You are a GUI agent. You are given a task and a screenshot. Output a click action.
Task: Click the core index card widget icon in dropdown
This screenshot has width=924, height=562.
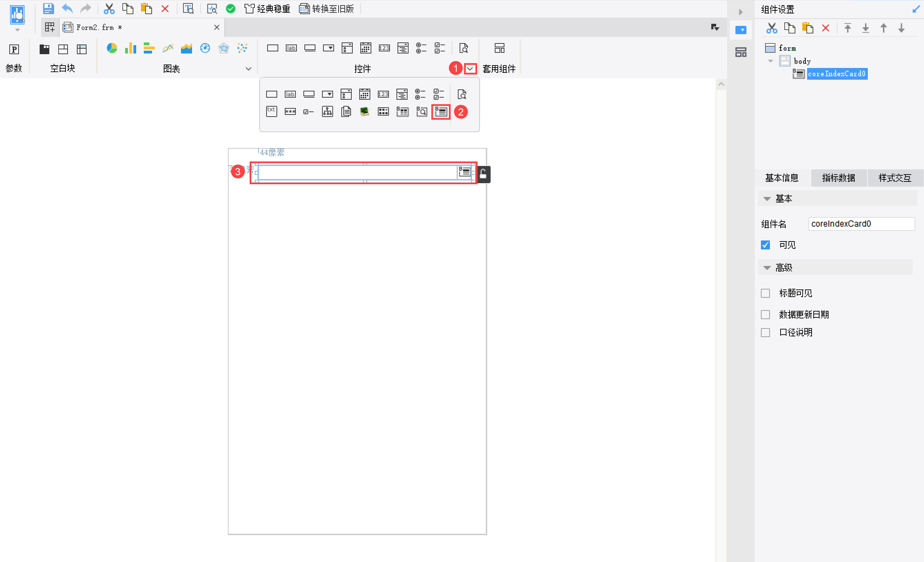coord(441,112)
